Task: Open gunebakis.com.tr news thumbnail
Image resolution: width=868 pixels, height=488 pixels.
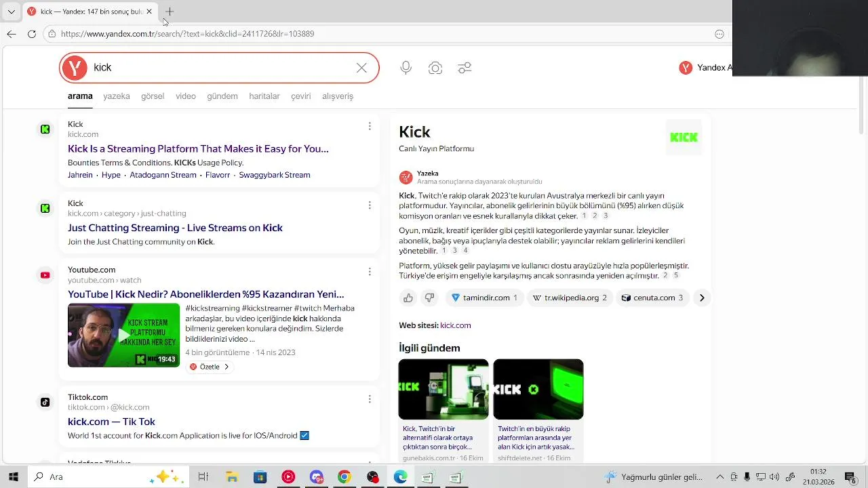Action: 443,389
